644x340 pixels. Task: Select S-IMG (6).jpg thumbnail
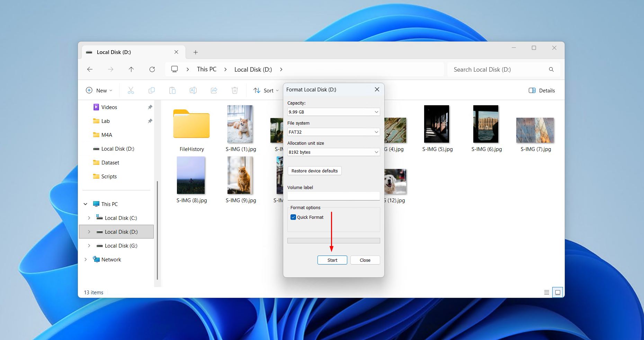486,124
